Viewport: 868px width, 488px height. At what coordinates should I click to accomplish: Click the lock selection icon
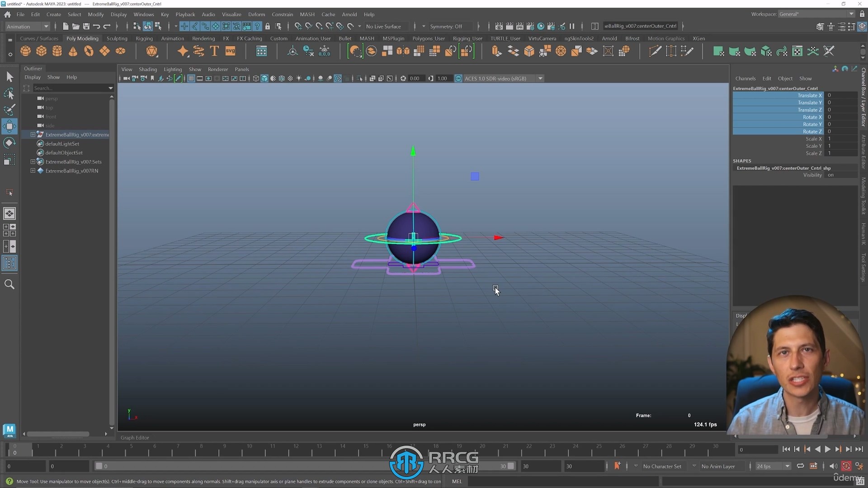click(268, 26)
